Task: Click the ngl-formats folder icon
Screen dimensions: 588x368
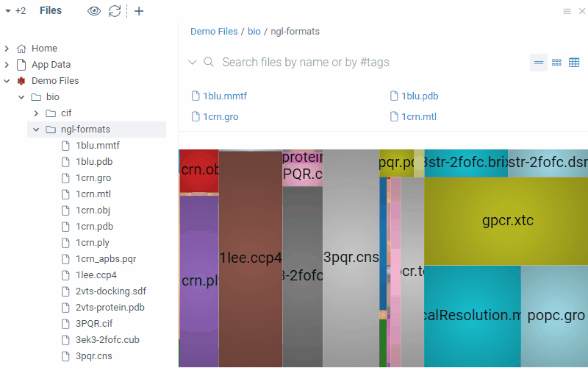Action: (x=51, y=130)
